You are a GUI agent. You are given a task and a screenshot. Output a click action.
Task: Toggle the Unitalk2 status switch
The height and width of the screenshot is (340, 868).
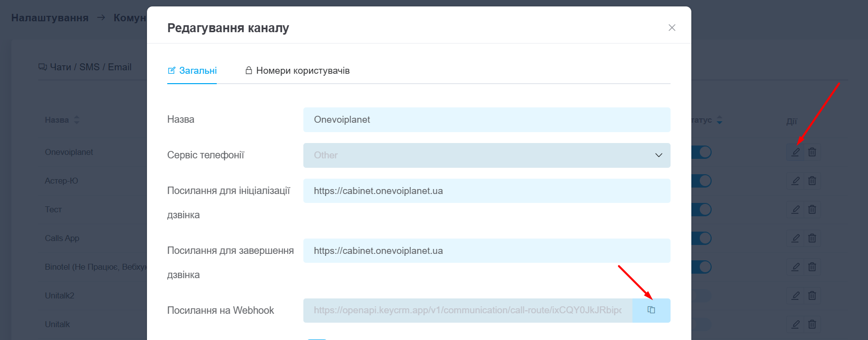[x=701, y=295]
